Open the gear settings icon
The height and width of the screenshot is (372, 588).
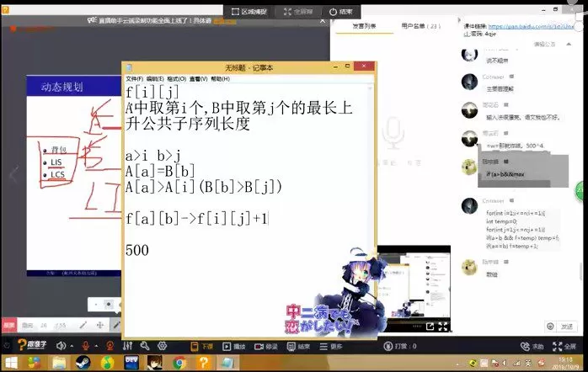162,346
